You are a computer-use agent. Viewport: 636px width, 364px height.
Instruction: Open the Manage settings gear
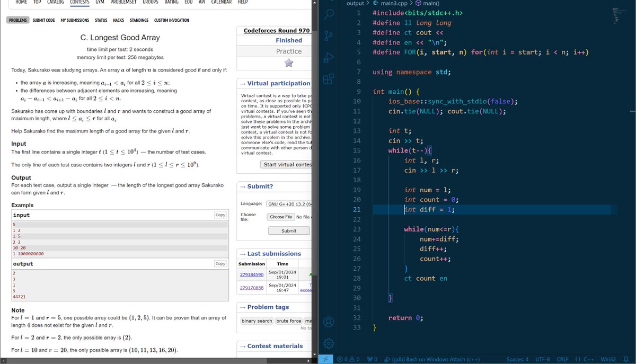click(x=329, y=343)
